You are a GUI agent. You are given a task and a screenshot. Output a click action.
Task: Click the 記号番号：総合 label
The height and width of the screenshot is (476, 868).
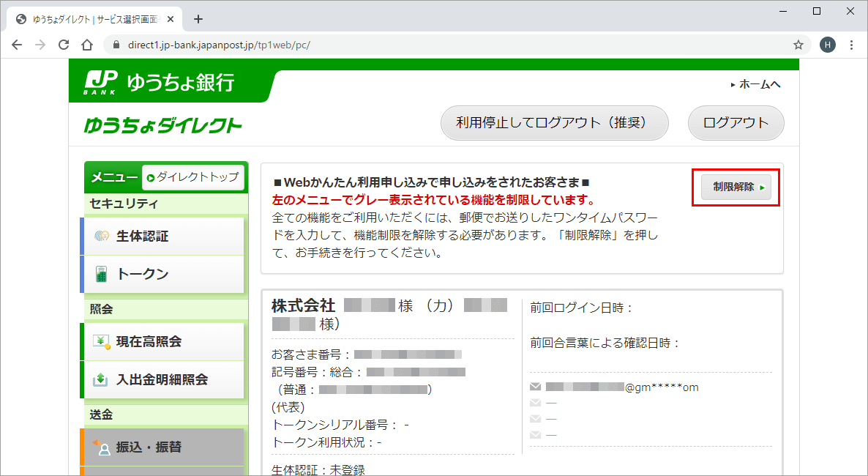point(317,372)
